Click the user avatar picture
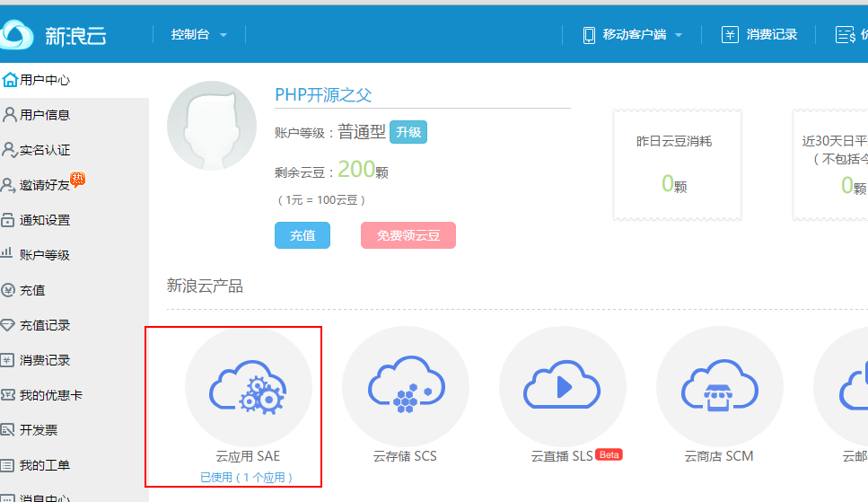Screen dimensions: 868x502 click(212, 126)
